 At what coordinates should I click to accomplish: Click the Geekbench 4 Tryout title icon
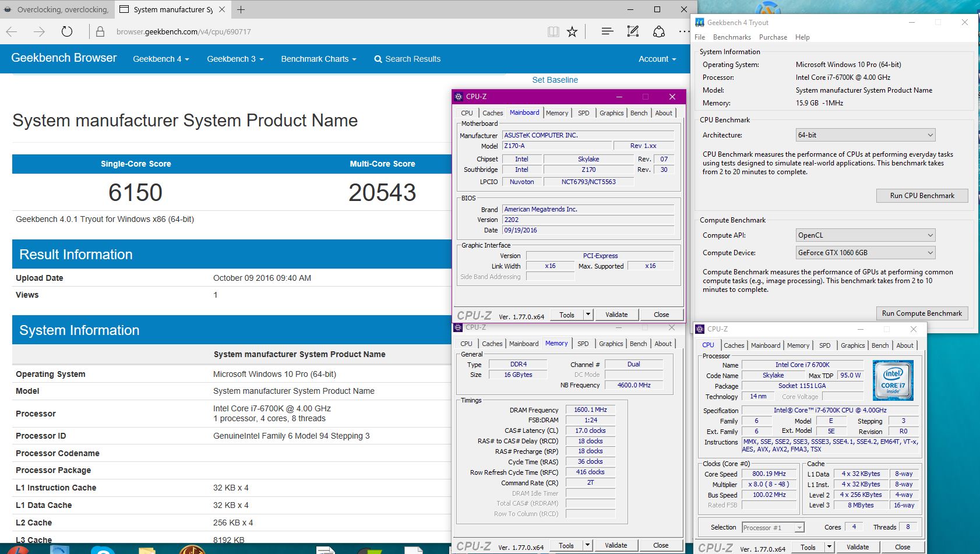coord(700,22)
